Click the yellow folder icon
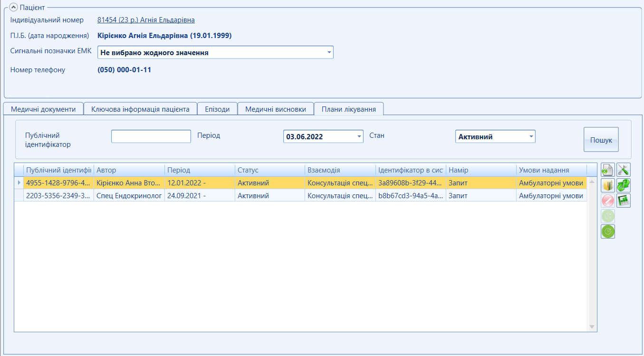The height and width of the screenshot is (356, 644). click(x=608, y=185)
